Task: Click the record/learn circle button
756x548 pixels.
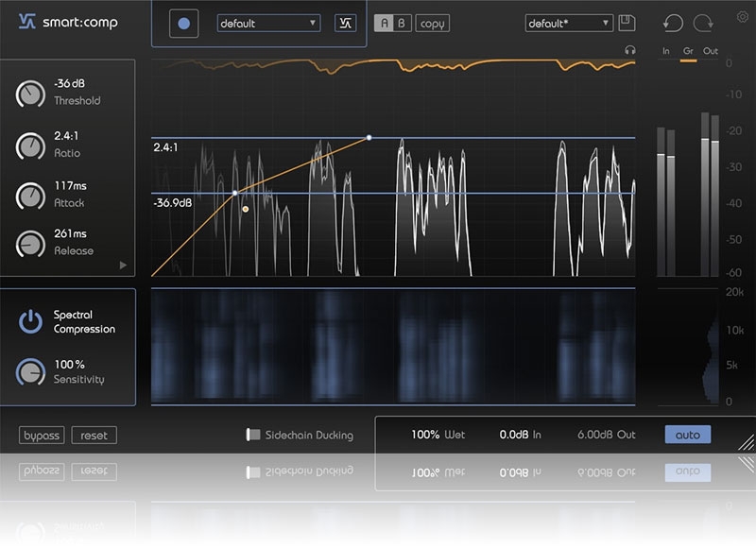Action: (x=183, y=24)
